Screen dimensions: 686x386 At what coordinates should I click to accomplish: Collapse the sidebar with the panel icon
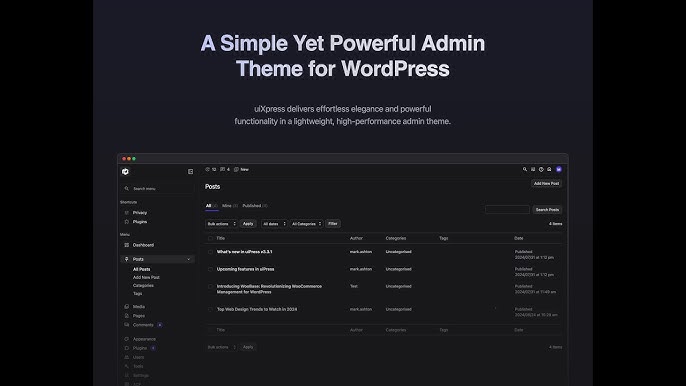190,172
